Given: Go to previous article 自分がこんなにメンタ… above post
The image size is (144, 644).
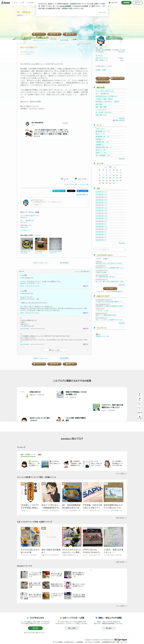Looking at the screenshot, I should 41,40.
